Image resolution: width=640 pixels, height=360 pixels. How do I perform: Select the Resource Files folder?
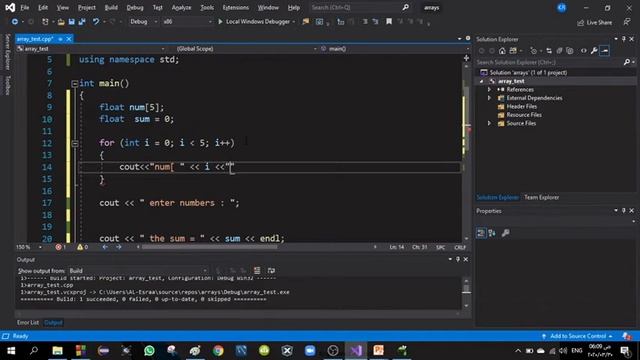pyautogui.click(x=524, y=115)
